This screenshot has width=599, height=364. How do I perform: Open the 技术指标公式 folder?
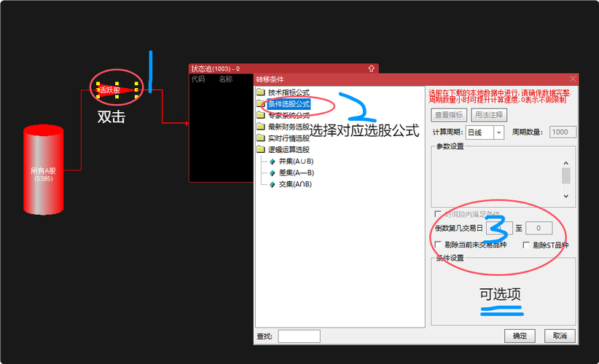pyautogui.click(x=289, y=92)
